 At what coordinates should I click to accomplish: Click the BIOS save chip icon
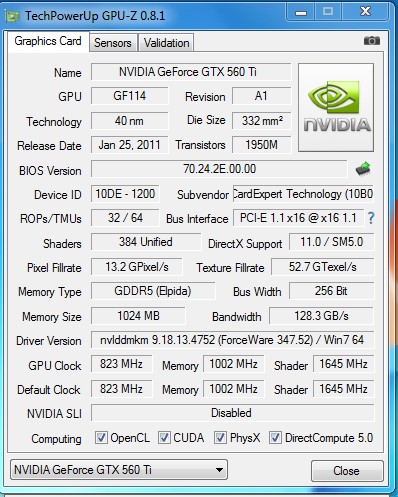click(363, 169)
